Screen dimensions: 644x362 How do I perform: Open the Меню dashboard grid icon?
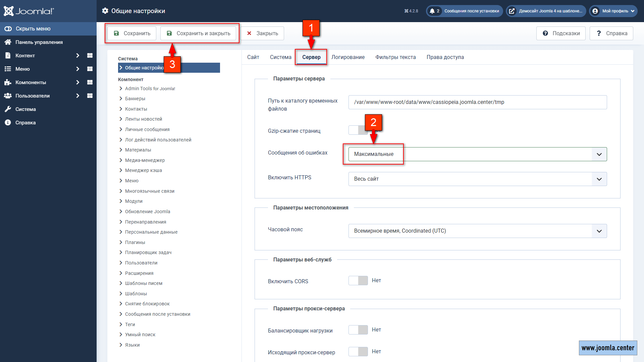[90, 69]
